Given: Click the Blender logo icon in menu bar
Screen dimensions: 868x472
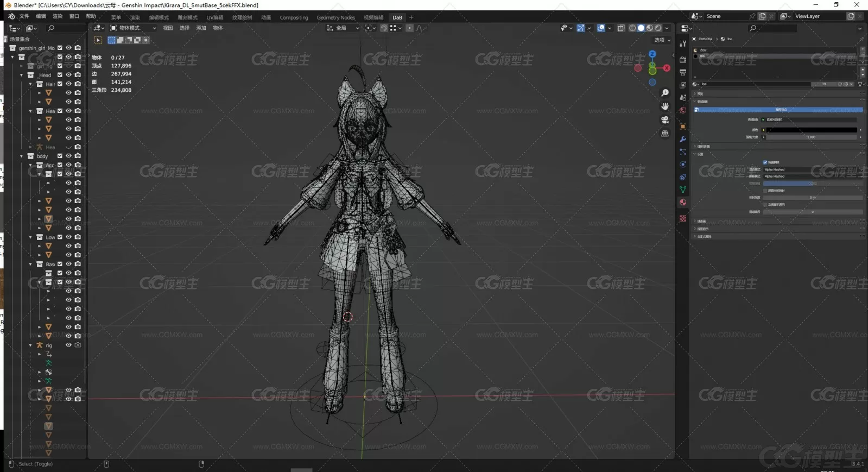Looking at the screenshot, I should pos(11,16).
